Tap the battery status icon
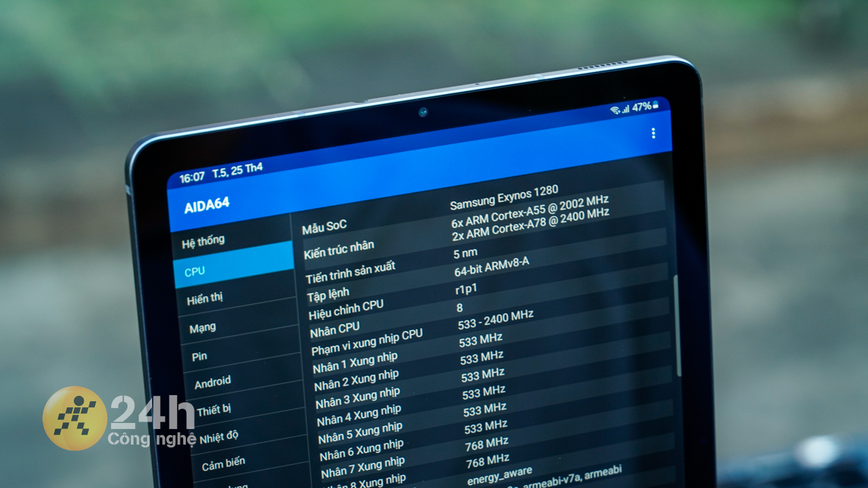This screenshot has height=488, width=868. point(656,105)
